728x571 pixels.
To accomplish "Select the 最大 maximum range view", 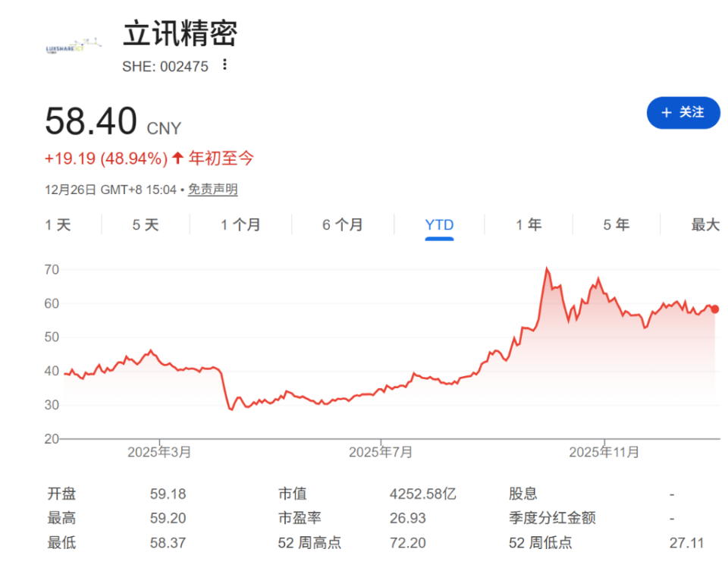I will (704, 224).
